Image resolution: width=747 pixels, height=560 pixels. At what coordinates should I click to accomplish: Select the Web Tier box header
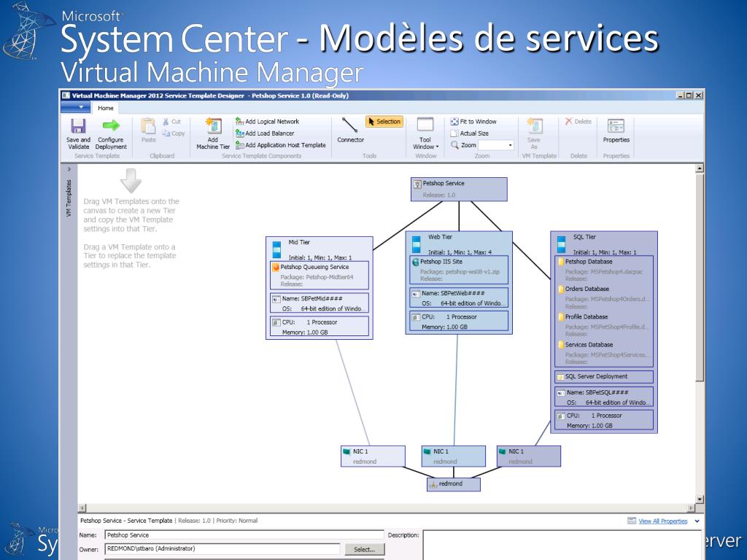(x=458, y=243)
